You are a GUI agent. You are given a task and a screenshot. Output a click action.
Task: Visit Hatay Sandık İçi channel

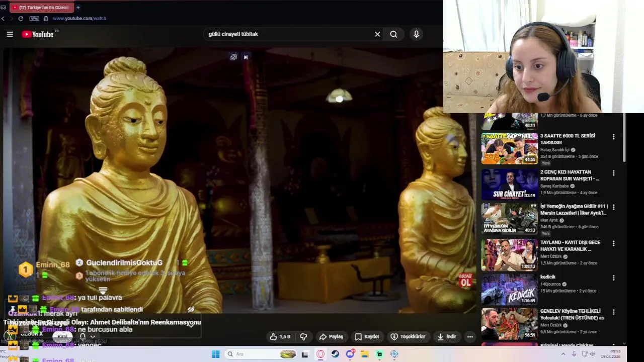(555, 150)
